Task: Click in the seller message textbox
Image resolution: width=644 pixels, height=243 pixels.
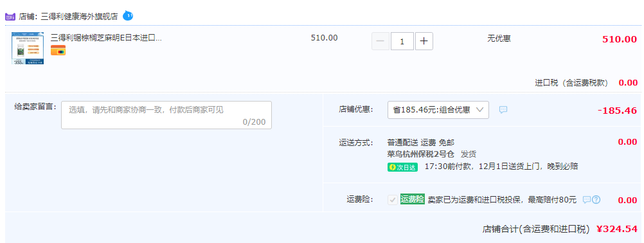Action: click(166, 115)
